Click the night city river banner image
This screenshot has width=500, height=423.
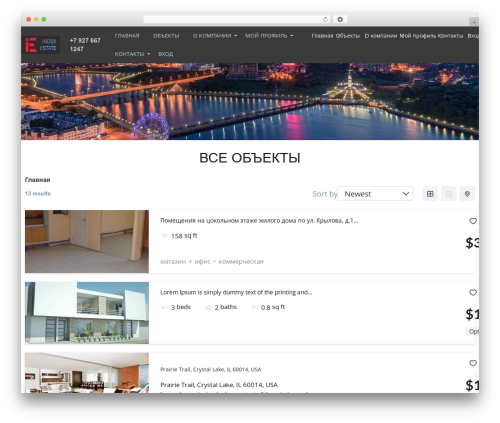[x=250, y=101]
